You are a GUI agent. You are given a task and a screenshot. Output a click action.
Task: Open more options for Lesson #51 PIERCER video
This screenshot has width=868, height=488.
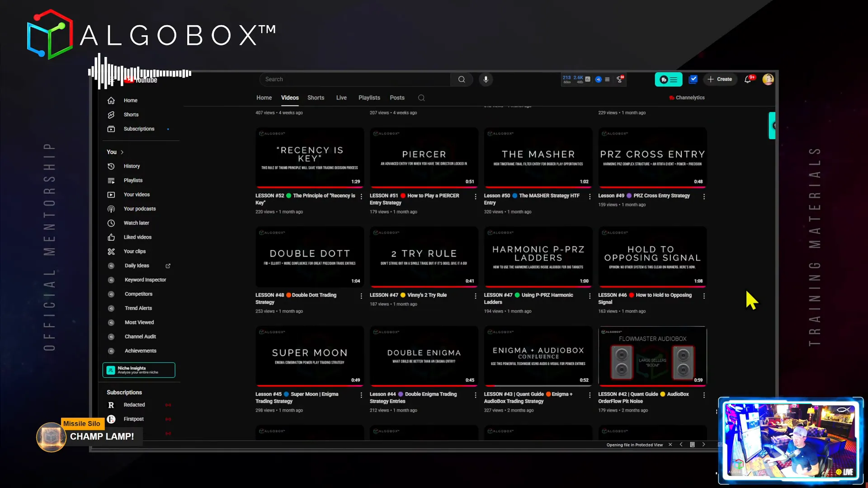point(475,197)
